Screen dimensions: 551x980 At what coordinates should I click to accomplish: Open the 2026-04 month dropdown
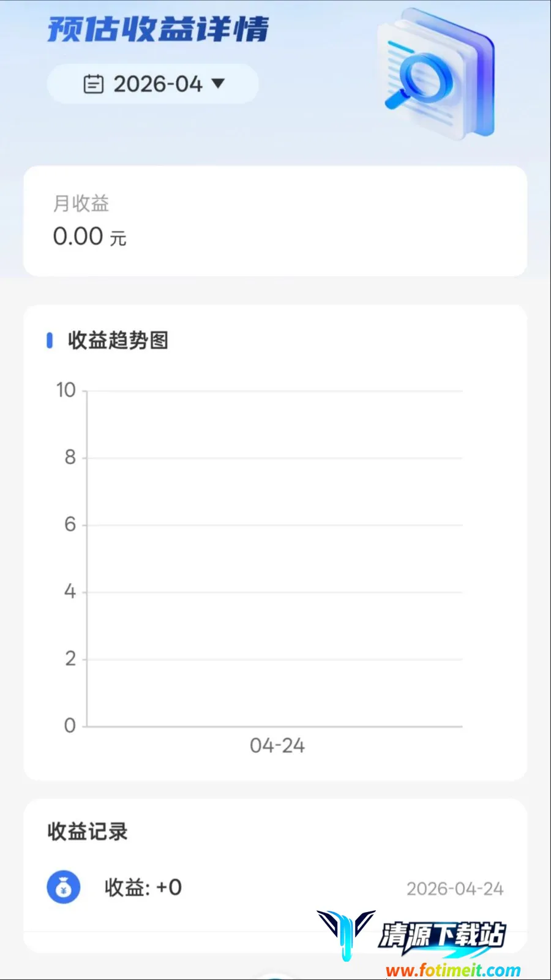coord(152,84)
